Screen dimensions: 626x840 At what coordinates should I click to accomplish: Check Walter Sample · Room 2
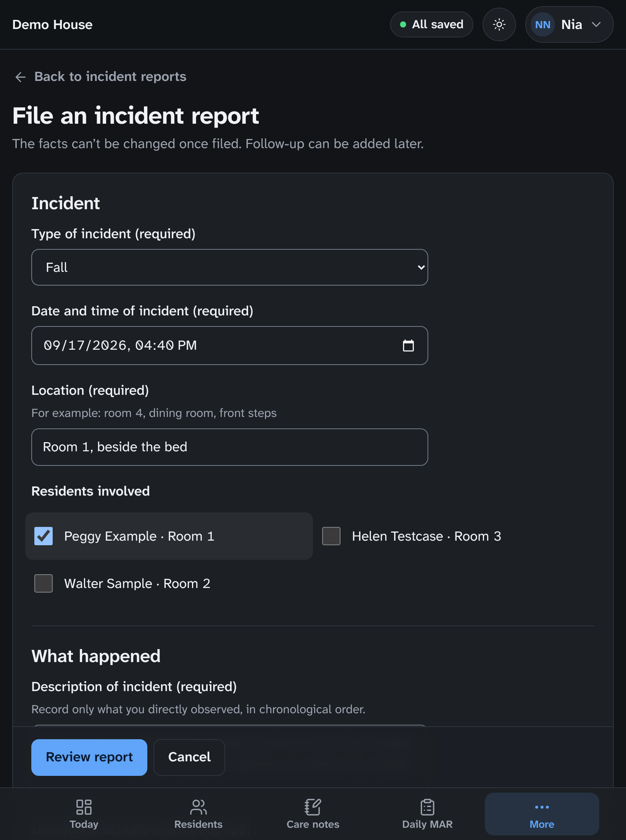(x=44, y=583)
